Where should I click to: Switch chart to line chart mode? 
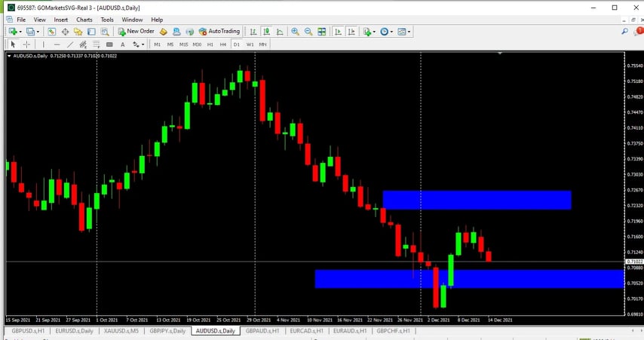point(280,32)
